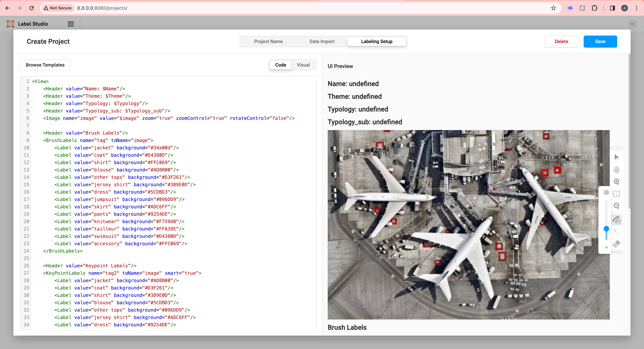Click the zoom out magnifier

coord(616,206)
